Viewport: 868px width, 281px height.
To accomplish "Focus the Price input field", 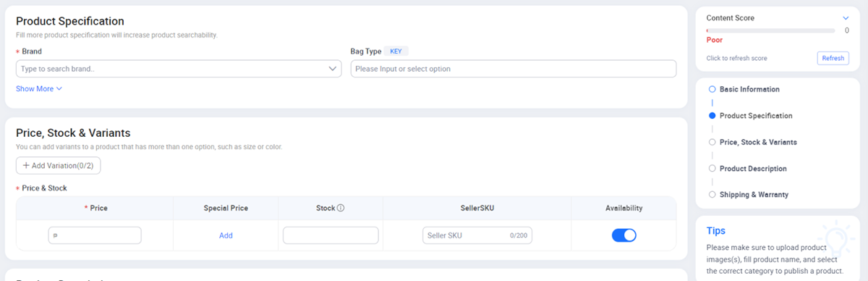I will point(95,235).
